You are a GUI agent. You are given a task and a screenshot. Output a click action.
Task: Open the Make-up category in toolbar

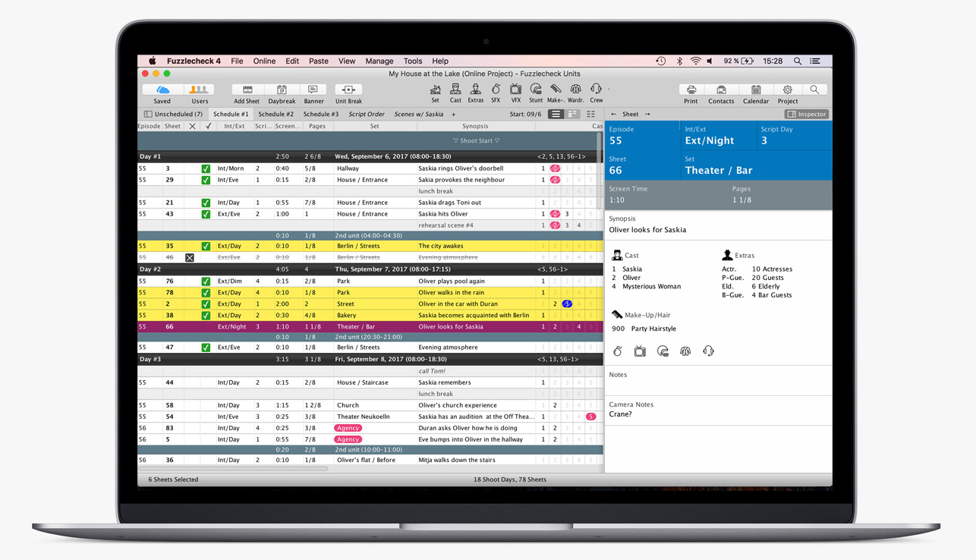(x=556, y=93)
